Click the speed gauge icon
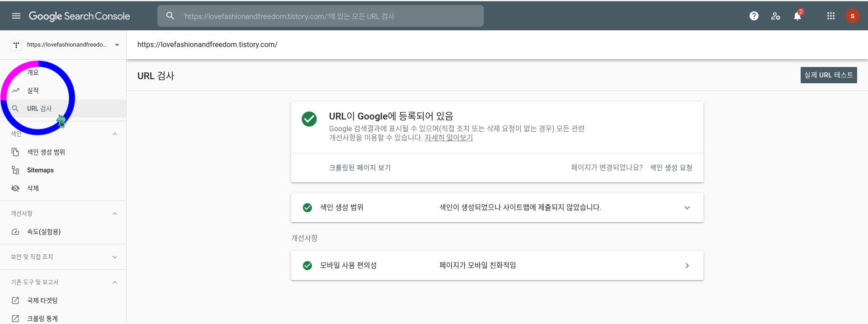 point(15,232)
